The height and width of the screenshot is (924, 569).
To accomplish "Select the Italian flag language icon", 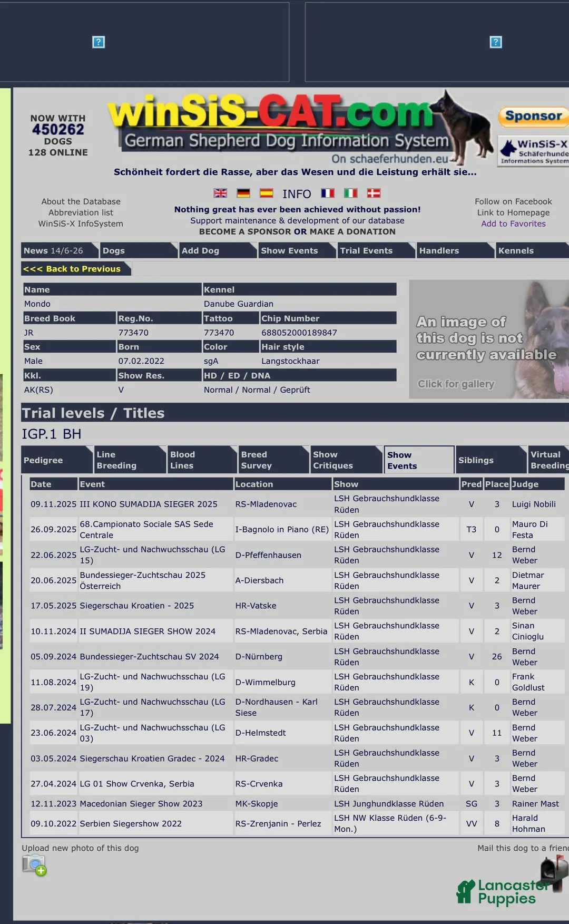I will [x=351, y=193].
